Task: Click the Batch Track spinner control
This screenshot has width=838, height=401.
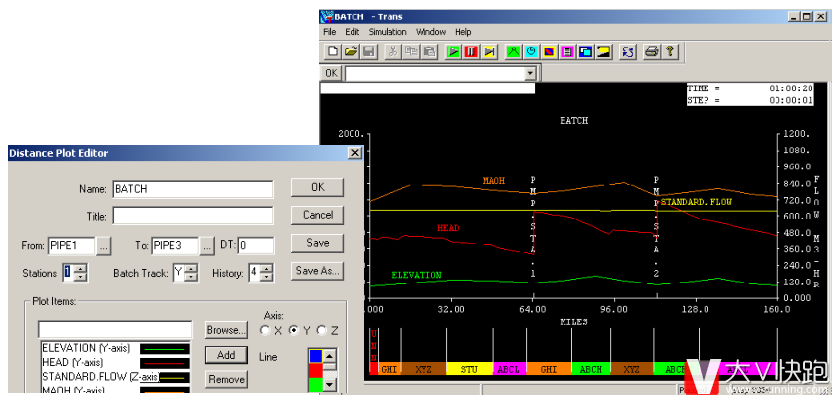Action: point(185,273)
